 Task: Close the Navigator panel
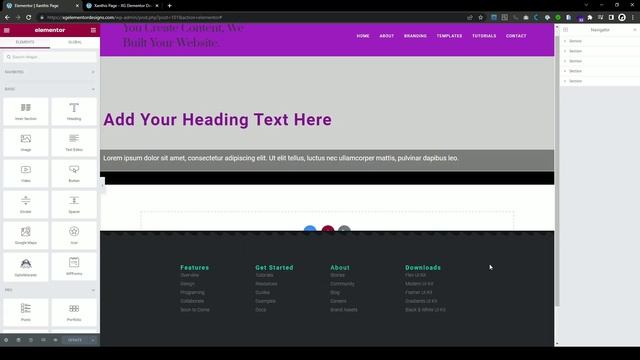pos(635,30)
